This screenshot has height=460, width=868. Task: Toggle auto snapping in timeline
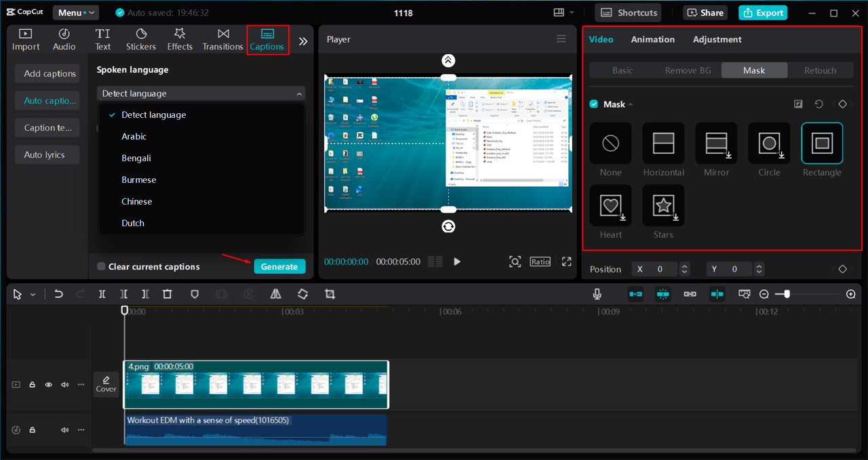click(x=663, y=294)
